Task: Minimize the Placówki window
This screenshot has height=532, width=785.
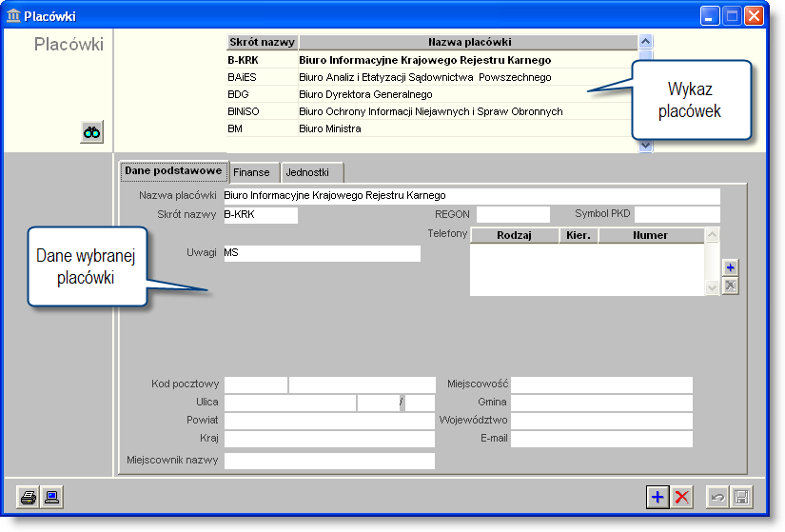Action: coord(710,16)
